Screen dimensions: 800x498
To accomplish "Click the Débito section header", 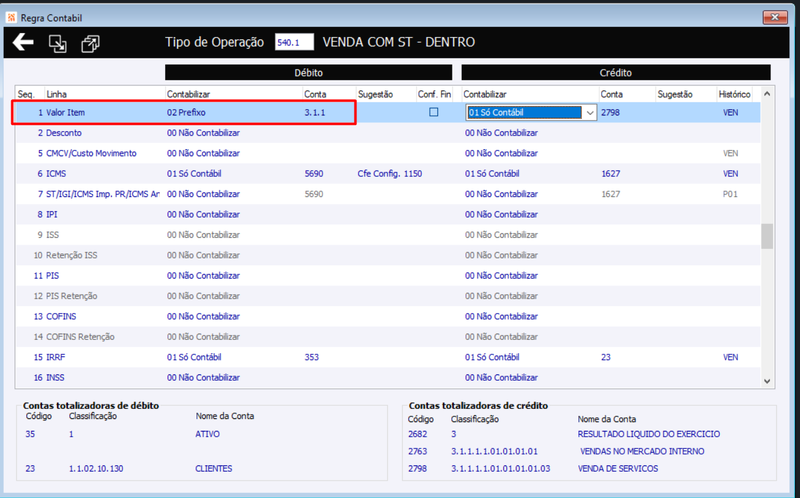I will 308,72.
